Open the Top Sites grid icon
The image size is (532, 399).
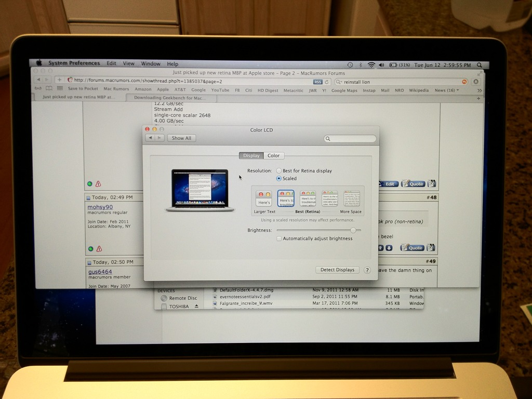click(60, 88)
